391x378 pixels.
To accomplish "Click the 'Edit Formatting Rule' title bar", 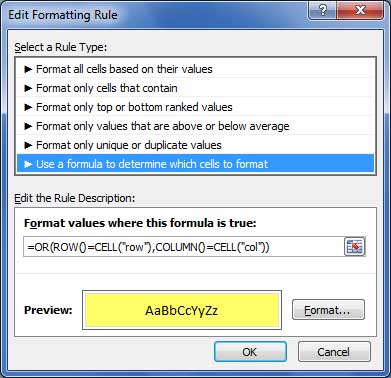I will click(157, 15).
